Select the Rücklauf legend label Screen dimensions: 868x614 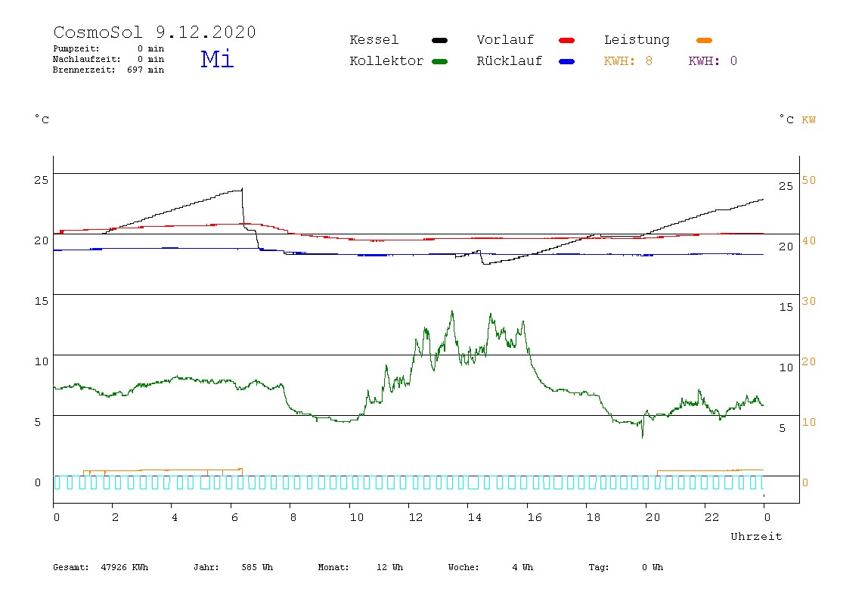click(x=510, y=61)
